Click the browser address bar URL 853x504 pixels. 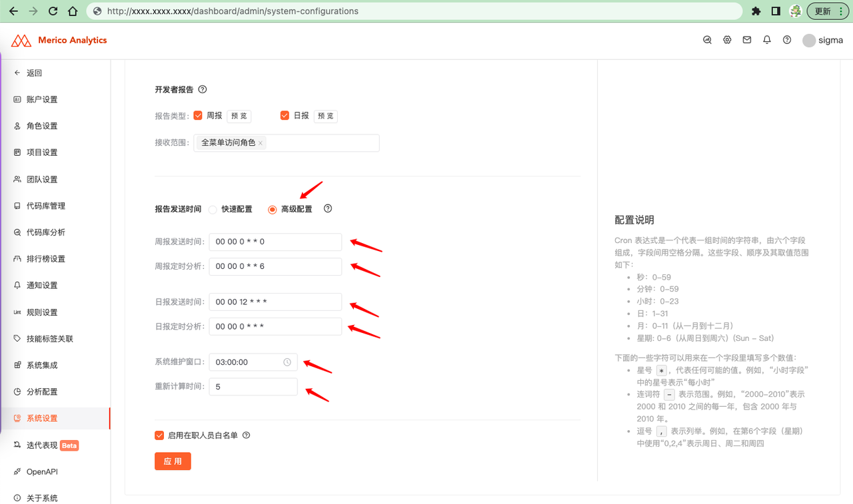[x=233, y=11]
